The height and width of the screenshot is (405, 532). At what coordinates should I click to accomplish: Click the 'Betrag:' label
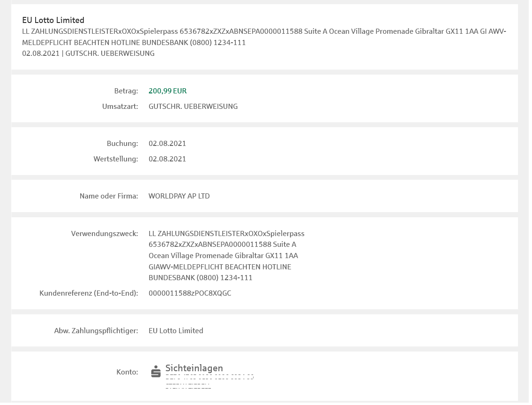click(x=126, y=91)
